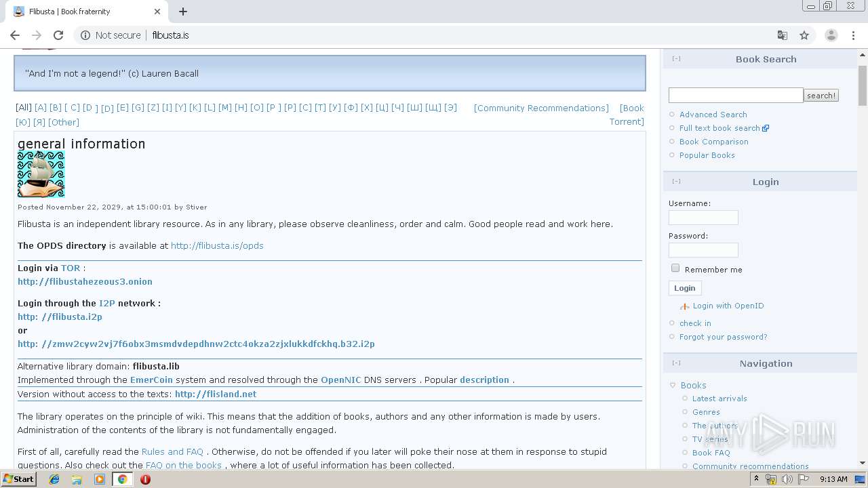Collapse the Login block

tap(676, 182)
